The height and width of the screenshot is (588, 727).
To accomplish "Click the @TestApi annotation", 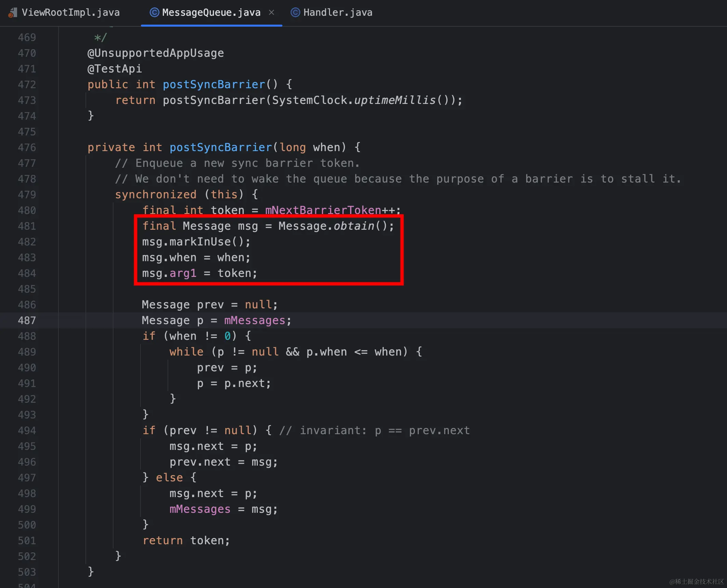I will point(115,69).
